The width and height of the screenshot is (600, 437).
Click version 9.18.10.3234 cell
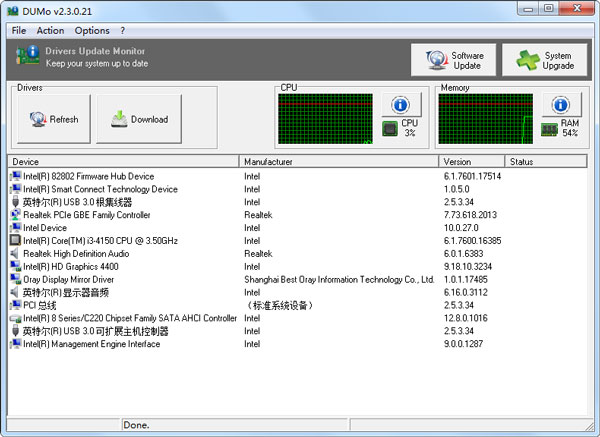[x=468, y=266]
